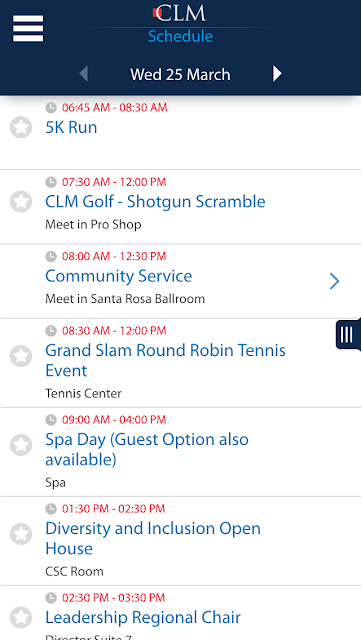This screenshot has width=361, height=640.
Task: Star the CLM Golf Shotgun Scramble event
Action: point(21,201)
